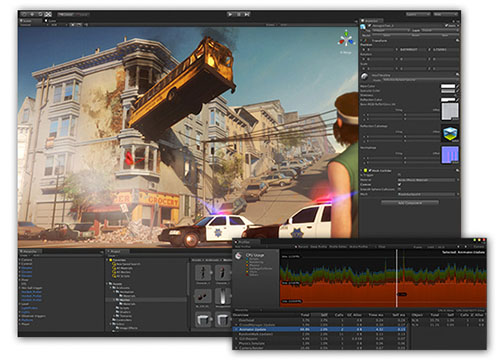Screen dimensions: 500x364
Task: Toggle the Local/Global handle rotation button
Action: [82, 14]
